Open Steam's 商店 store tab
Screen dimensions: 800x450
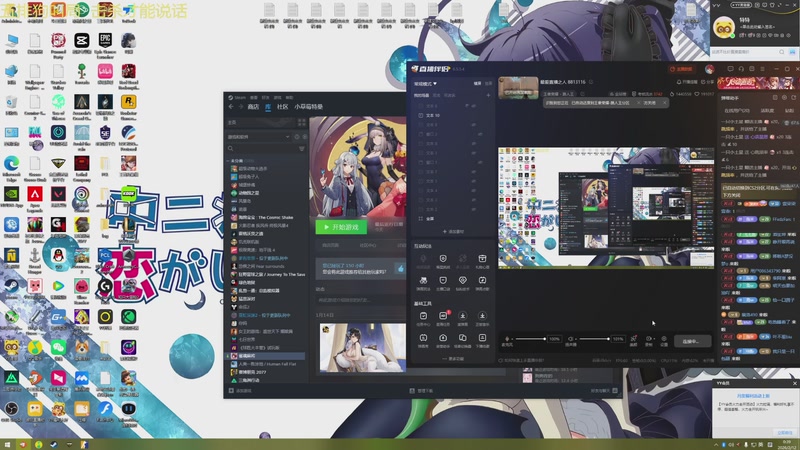point(253,107)
